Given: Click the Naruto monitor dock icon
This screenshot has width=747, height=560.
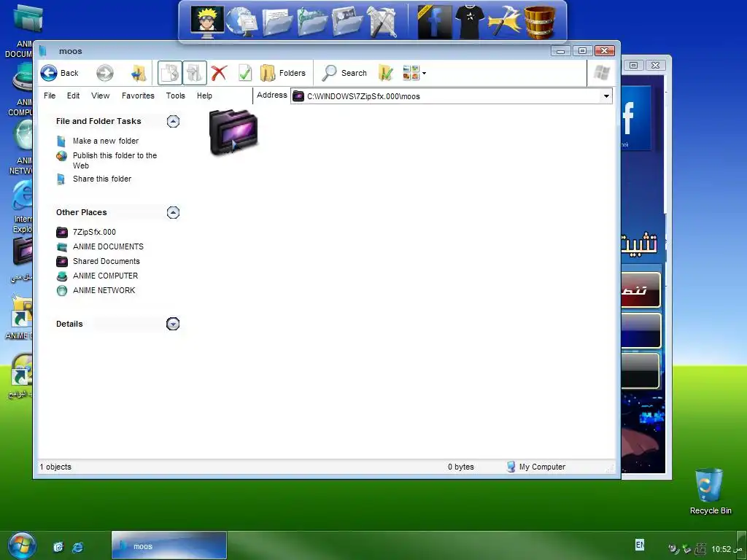Looking at the screenshot, I should coord(207,21).
